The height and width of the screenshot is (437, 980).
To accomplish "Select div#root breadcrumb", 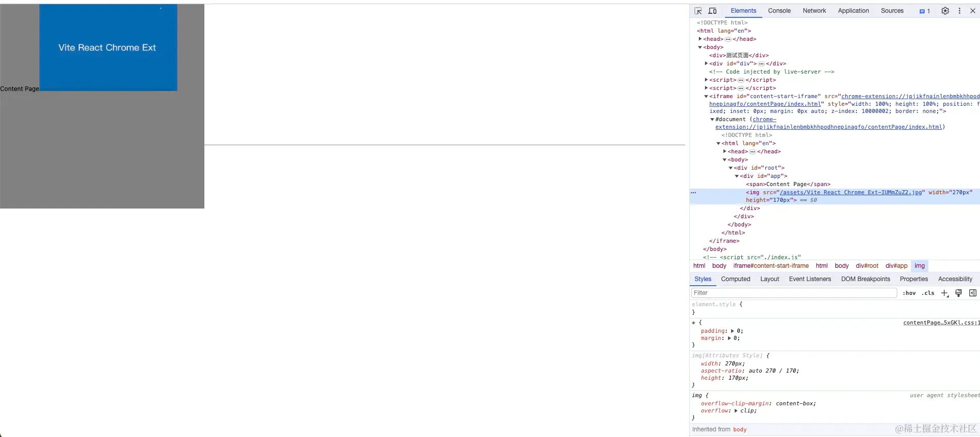I will point(867,266).
